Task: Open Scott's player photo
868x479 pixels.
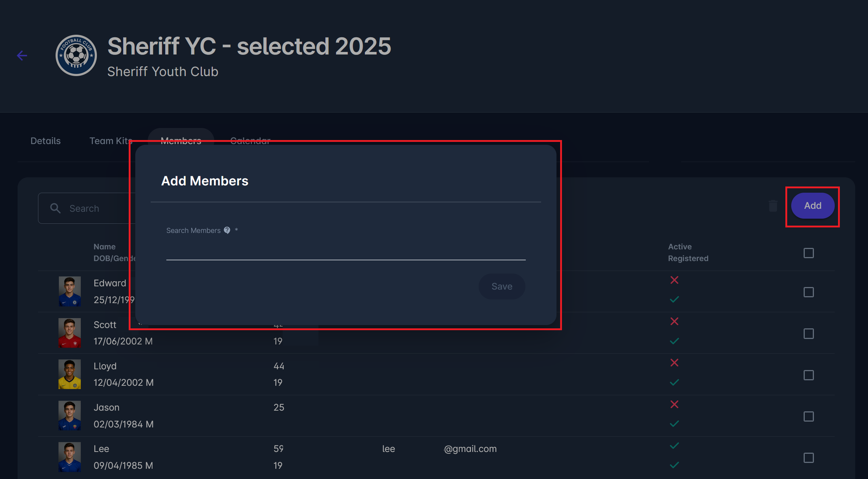Action: 69,333
